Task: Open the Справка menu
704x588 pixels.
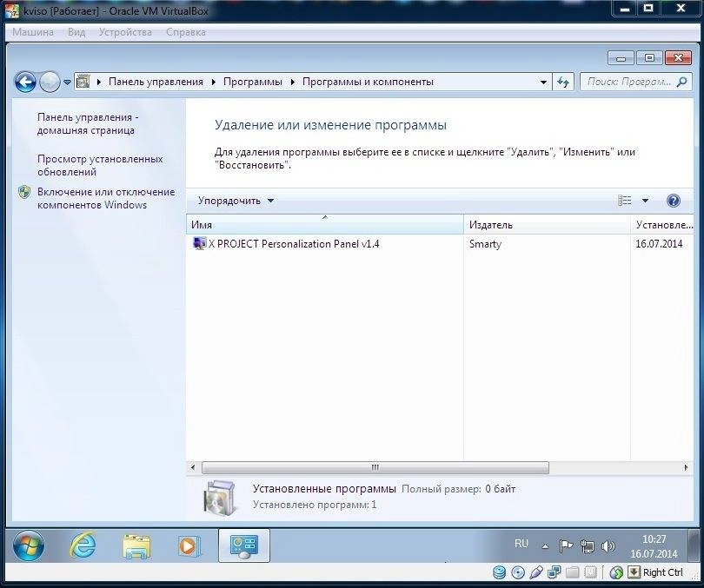Action: [x=186, y=32]
